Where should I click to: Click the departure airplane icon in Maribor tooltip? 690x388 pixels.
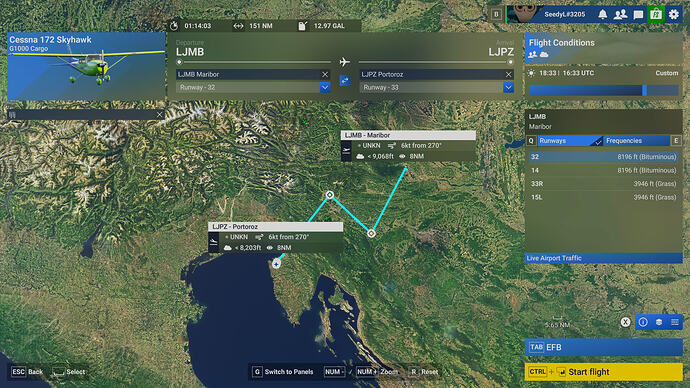[346, 151]
